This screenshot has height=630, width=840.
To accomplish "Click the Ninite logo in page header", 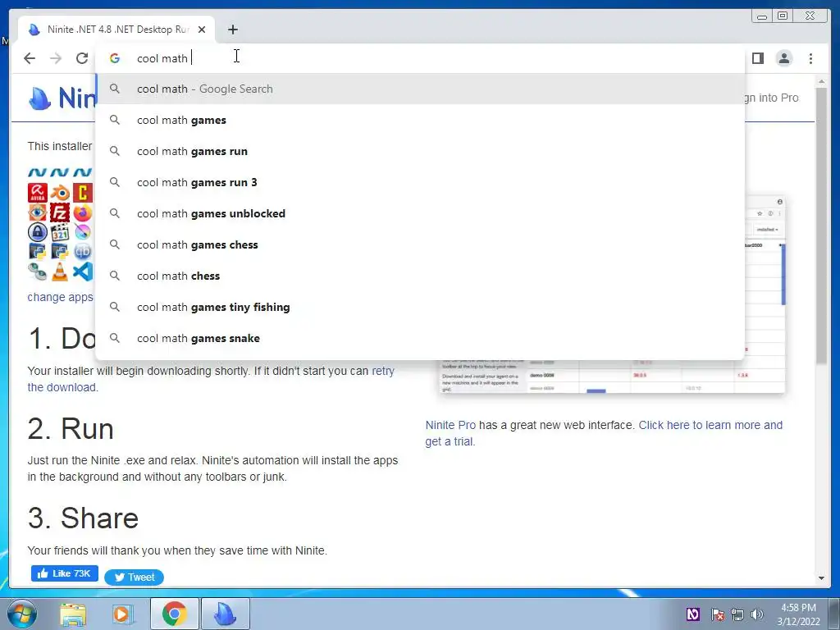I will [x=61, y=98].
